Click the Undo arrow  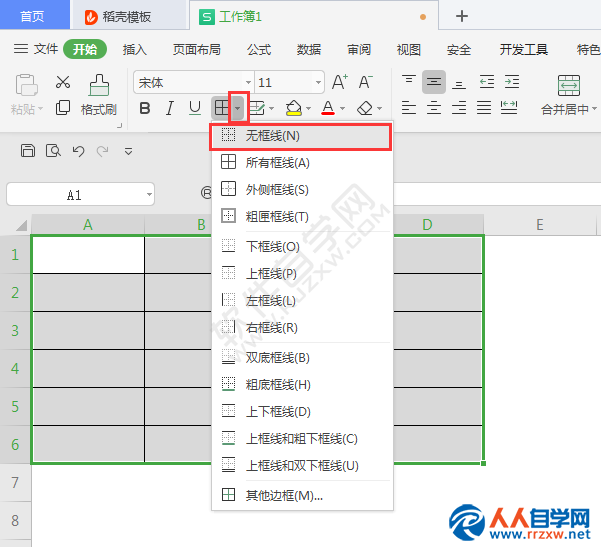(78, 151)
